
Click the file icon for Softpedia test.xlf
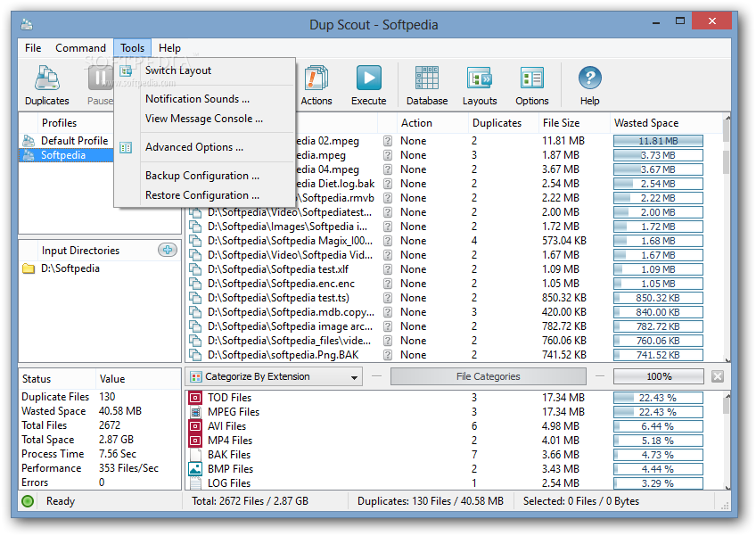coord(195,269)
